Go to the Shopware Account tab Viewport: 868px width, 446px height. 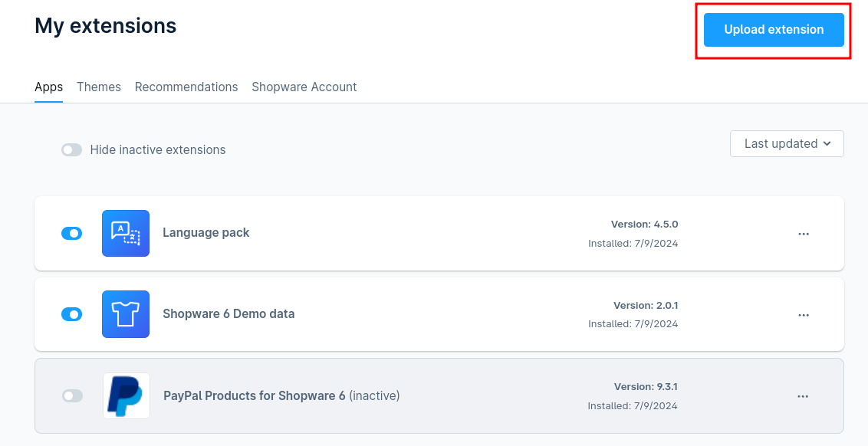304,87
